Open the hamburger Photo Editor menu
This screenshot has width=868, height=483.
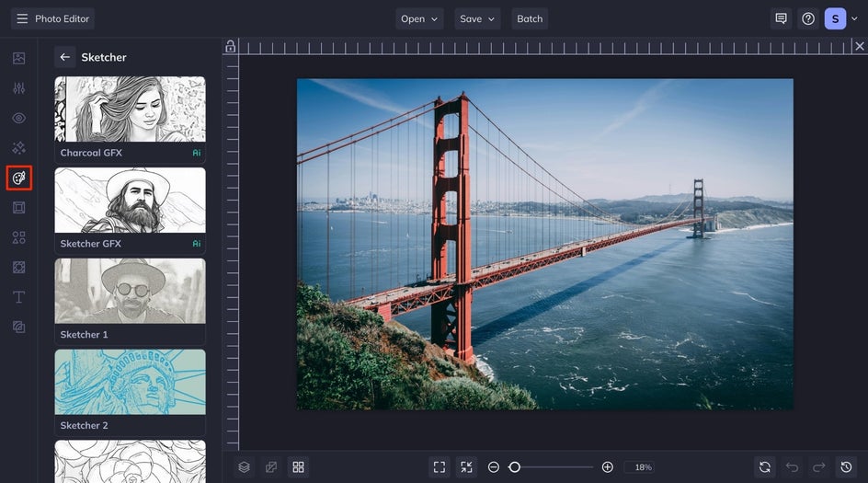point(52,18)
